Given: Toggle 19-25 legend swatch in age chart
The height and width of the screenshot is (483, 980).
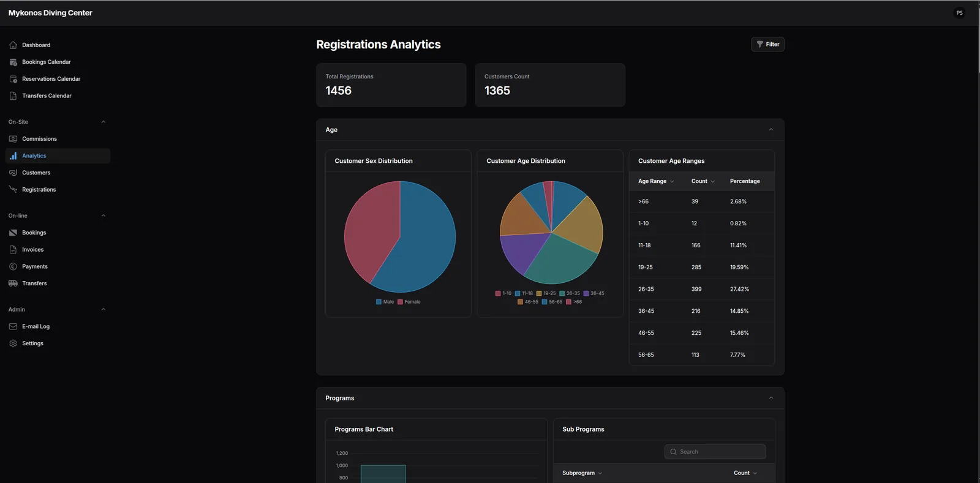Looking at the screenshot, I should pyautogui.click(x=539, y=293).
